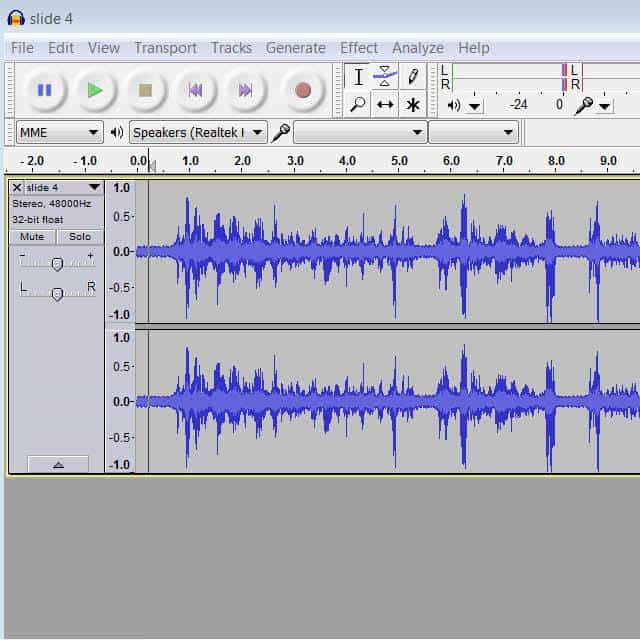Open the Edit menu
Screen dimensions: 640x640
pos(61,48)
